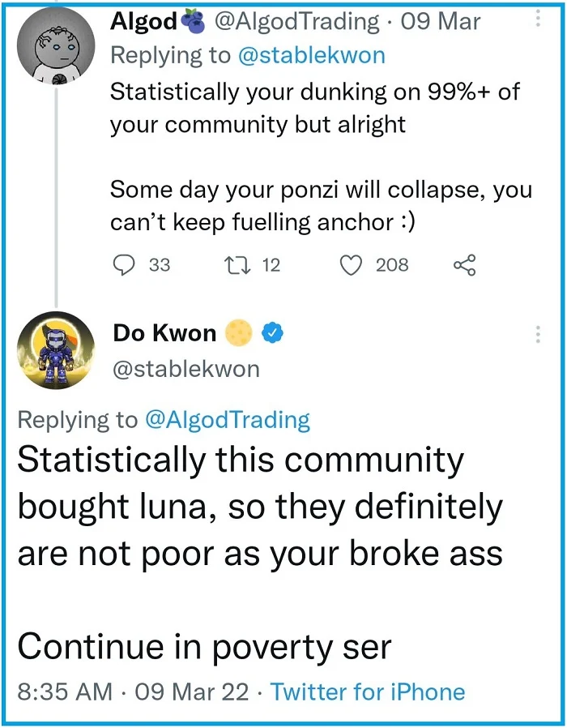Click the reply speech bubble icon
Viewport: 567px width, 728px height.
pos(124,265)
